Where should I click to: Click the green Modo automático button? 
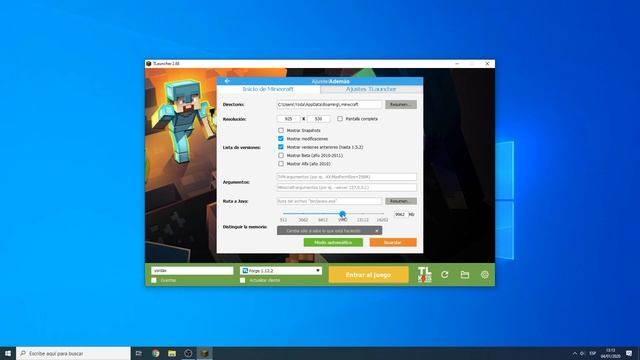pos(333,242)
